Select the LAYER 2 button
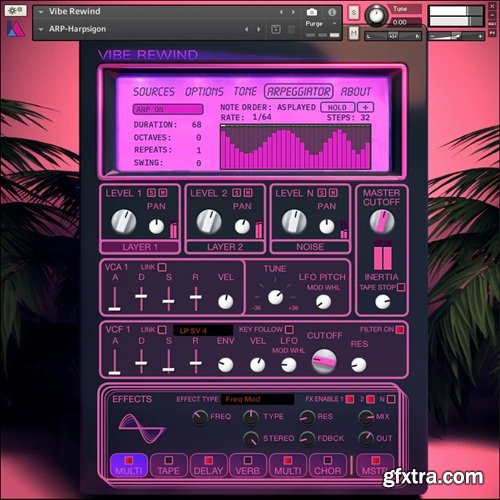500x500 pixels. [x=225, y=247]
